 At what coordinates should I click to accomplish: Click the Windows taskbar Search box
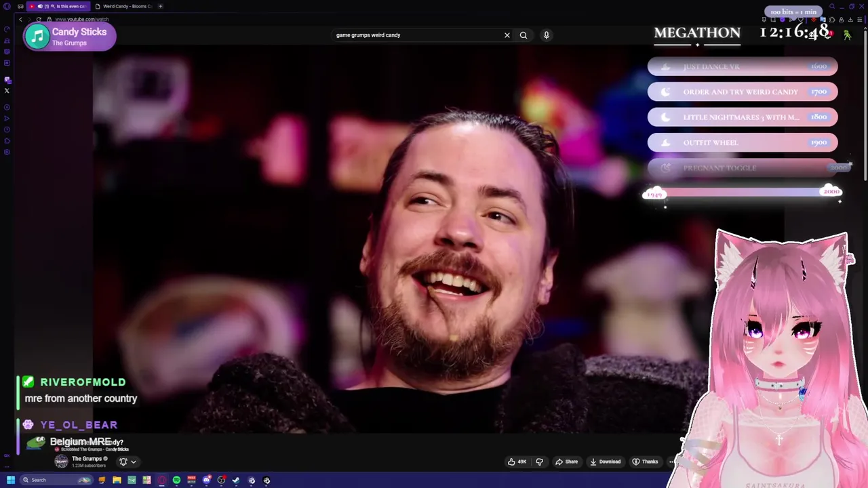(x=56, y=480)
